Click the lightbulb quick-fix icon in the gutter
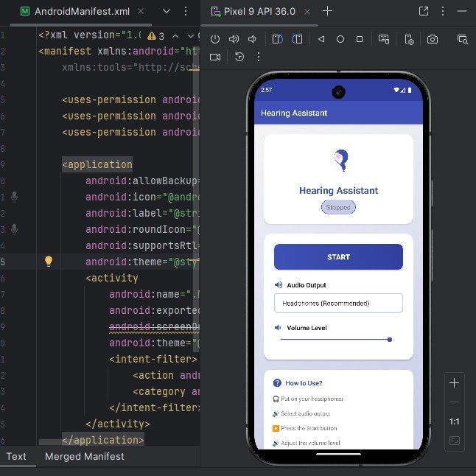This screenshot has height=476, width=476. 49,261
